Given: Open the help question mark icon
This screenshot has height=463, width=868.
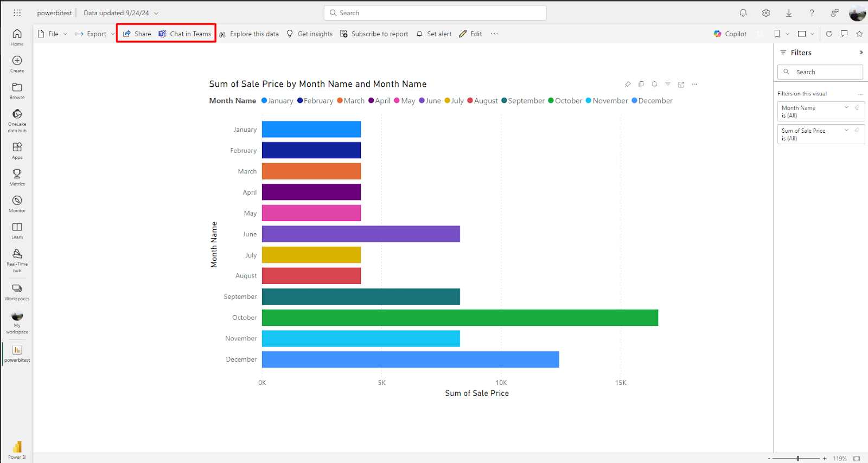Looking at the screenshot, I should [812, 12].
